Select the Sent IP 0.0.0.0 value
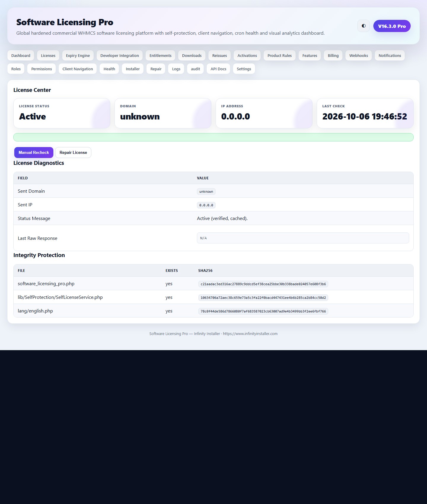 coord(206,205)
